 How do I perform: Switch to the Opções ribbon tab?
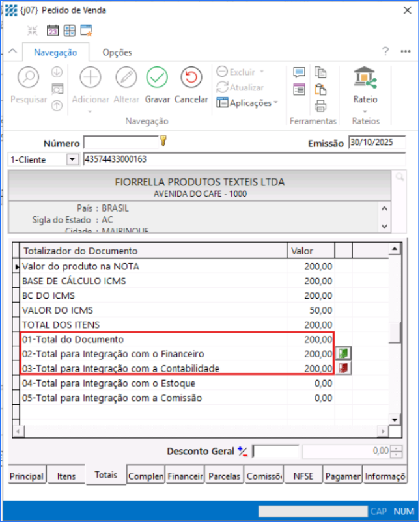(117, 53)
